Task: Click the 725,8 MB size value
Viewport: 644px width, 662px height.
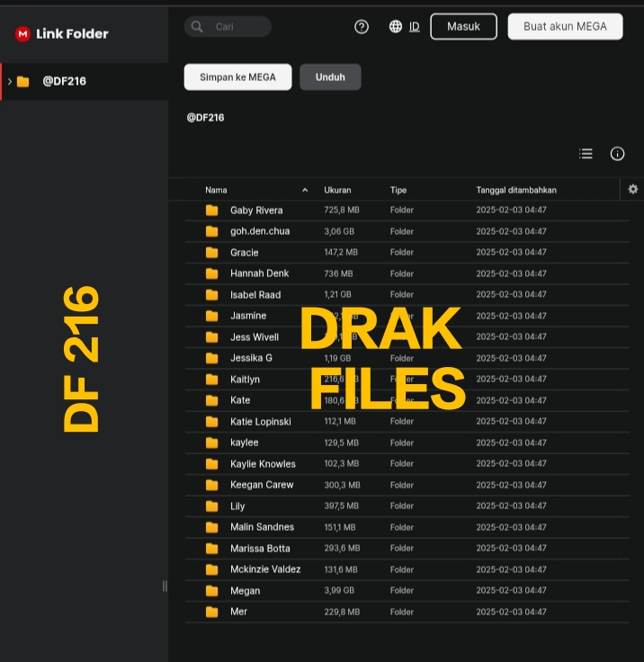Action: (x=342, y=210)
